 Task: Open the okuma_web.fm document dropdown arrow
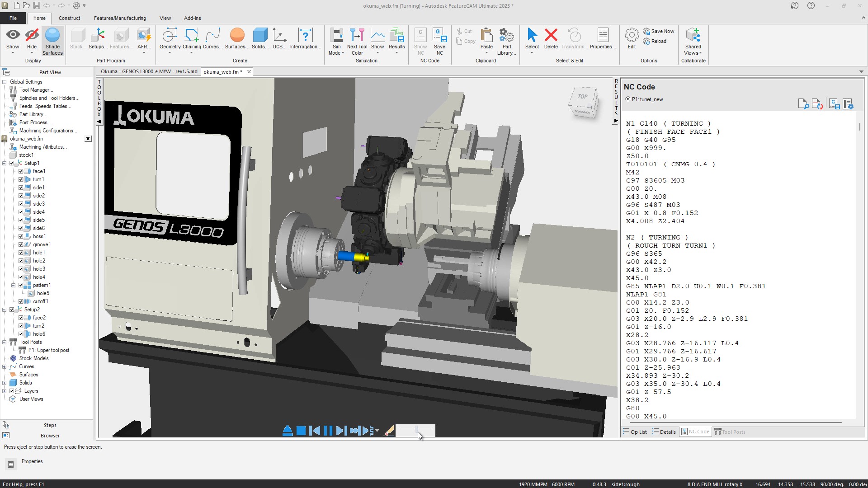pyautogui.click(x=88, y=139)
